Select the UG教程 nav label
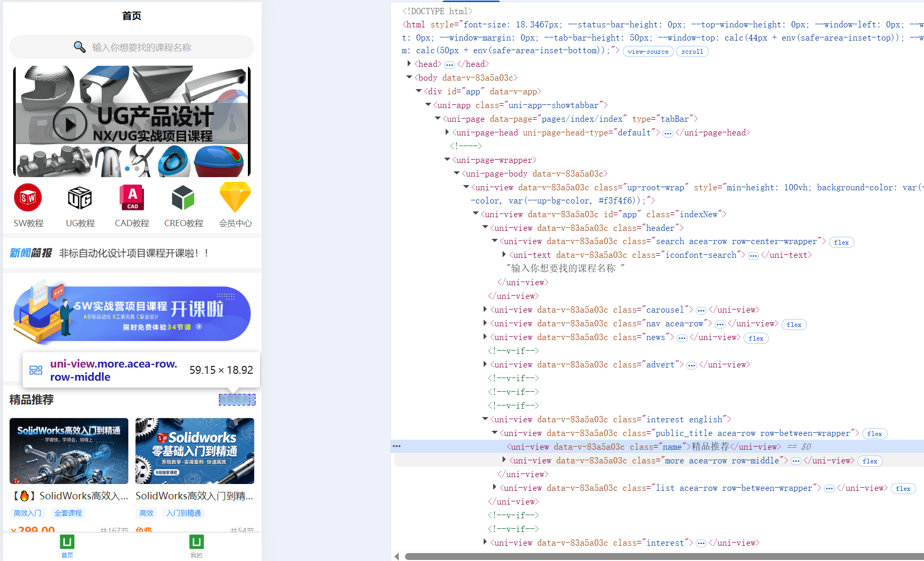Screen dimensions: 924x561 tap(80, 224)
